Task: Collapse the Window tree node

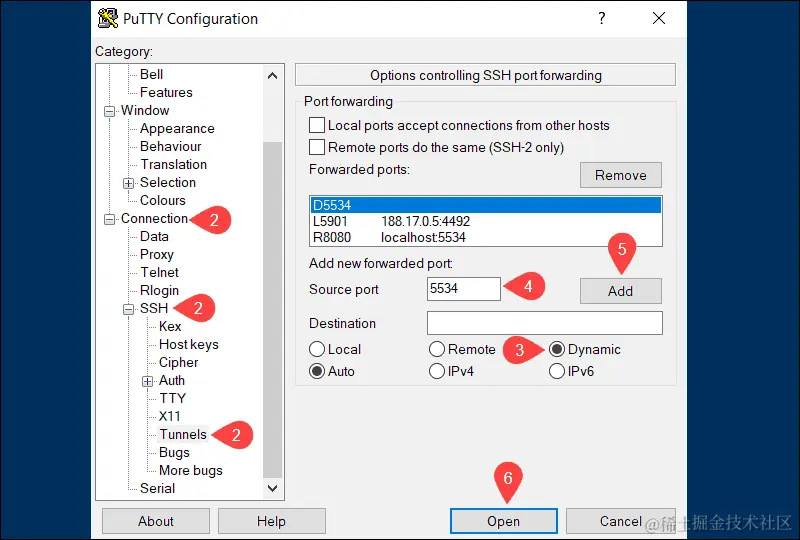Action: [x=109, y=111]
